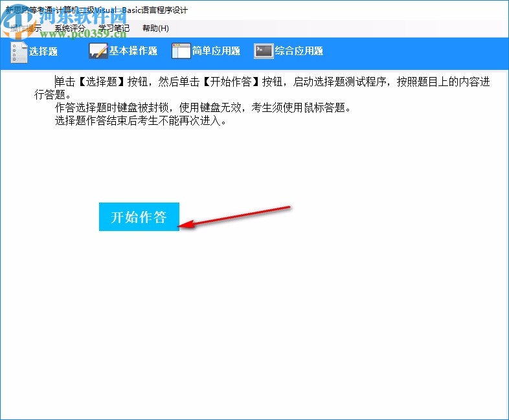Select the 基本操作题 label in toolbar
This screenshot has height=420, width=509.
[x=133, y=50]
